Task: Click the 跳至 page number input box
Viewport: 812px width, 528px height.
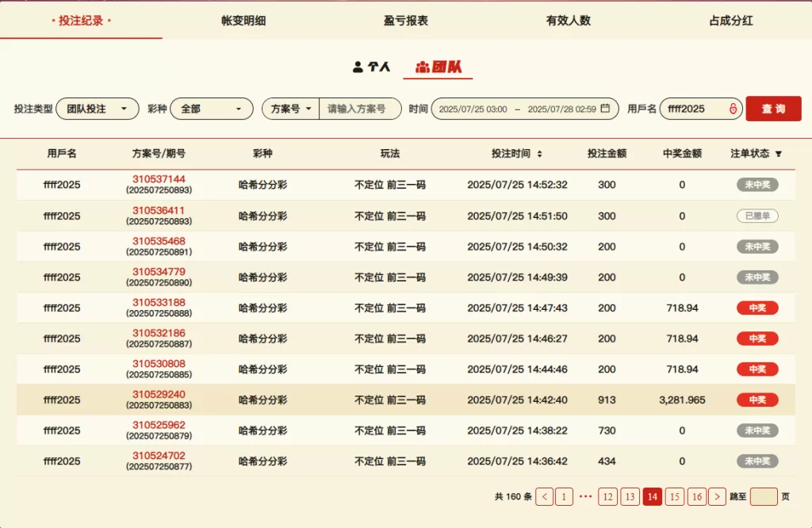Action: 764,497
